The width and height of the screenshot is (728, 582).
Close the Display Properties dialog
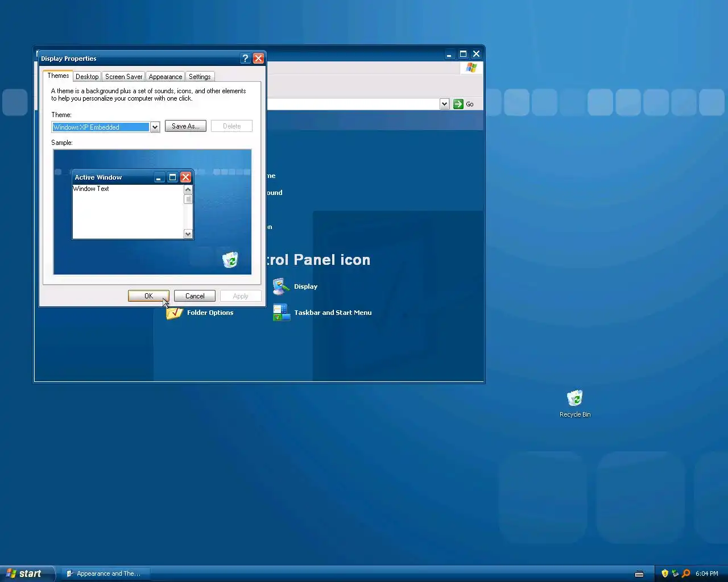click(x=258, y=59)
